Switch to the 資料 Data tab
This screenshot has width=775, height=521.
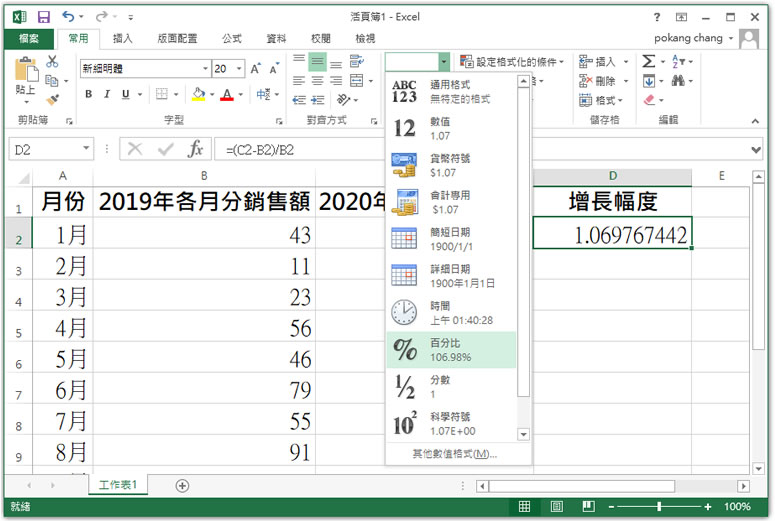pyautogui.click(x=276, y=39)
